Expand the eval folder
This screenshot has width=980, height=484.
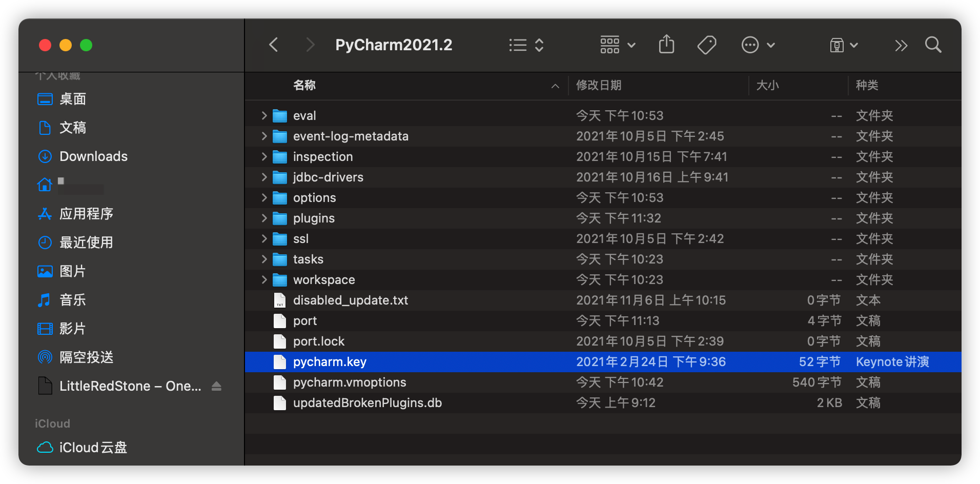coord(264,116)
